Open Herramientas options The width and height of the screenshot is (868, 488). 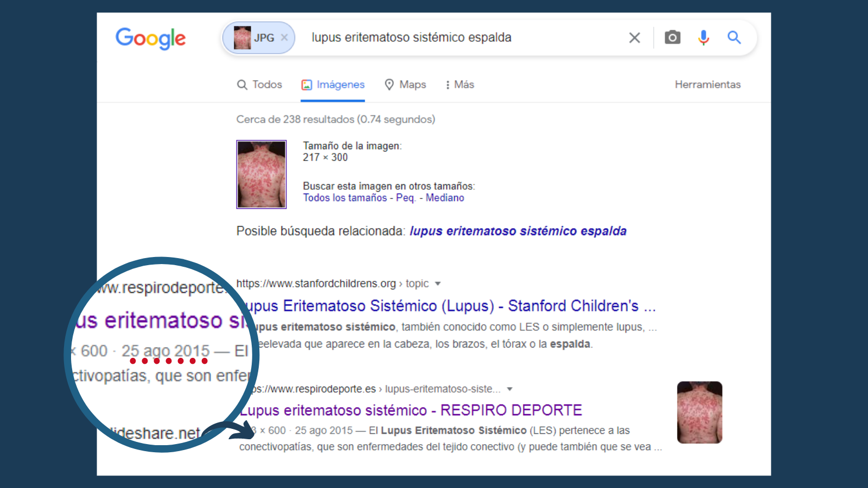pos(707,85)
